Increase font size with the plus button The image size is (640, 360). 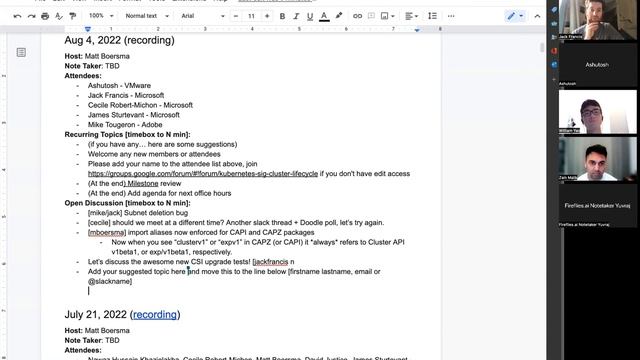click(267, 16)
